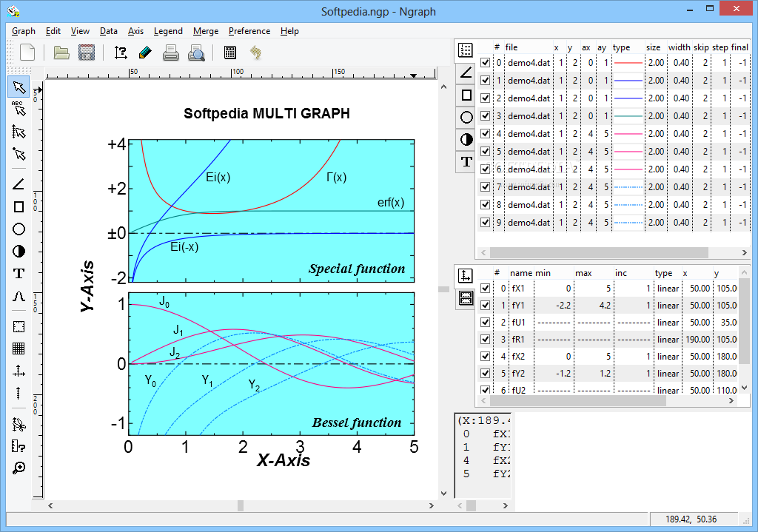Screen dimensions: 758x532
Task: Open the Edit menu
Action: [53, 31]
